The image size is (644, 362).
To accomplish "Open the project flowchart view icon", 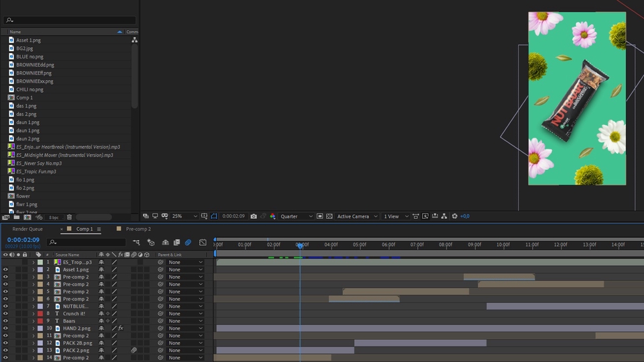I will pyautogui.click(x=134, y=40).
